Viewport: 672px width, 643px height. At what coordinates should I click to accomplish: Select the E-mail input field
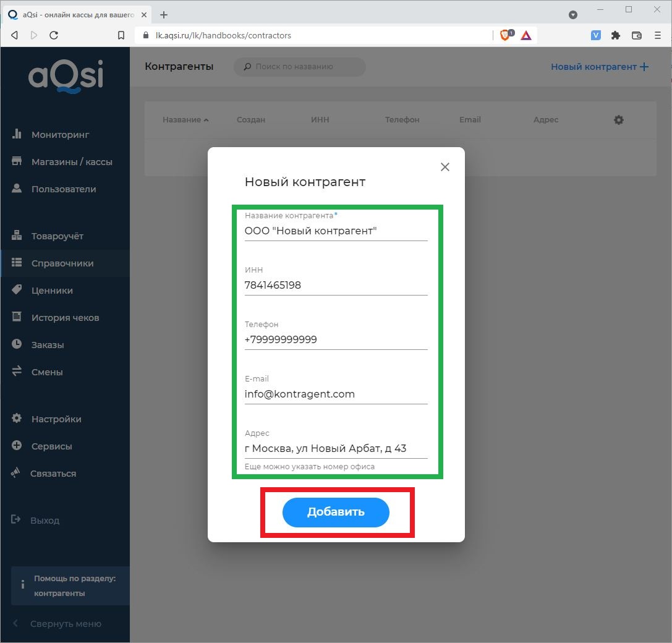[x=336, y=394]
